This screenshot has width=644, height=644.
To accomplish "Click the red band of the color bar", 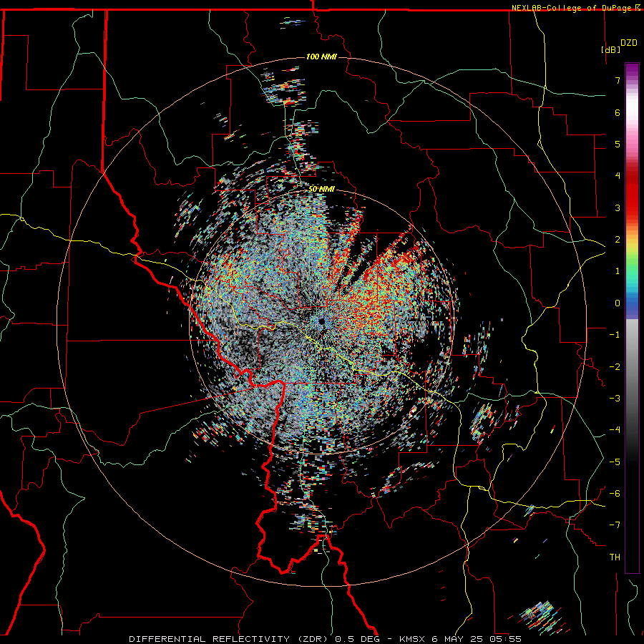I will (x=632, y=197).
